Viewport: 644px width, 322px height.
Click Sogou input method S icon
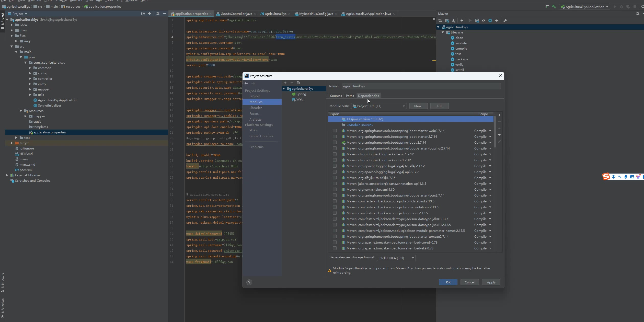(606, 177)
